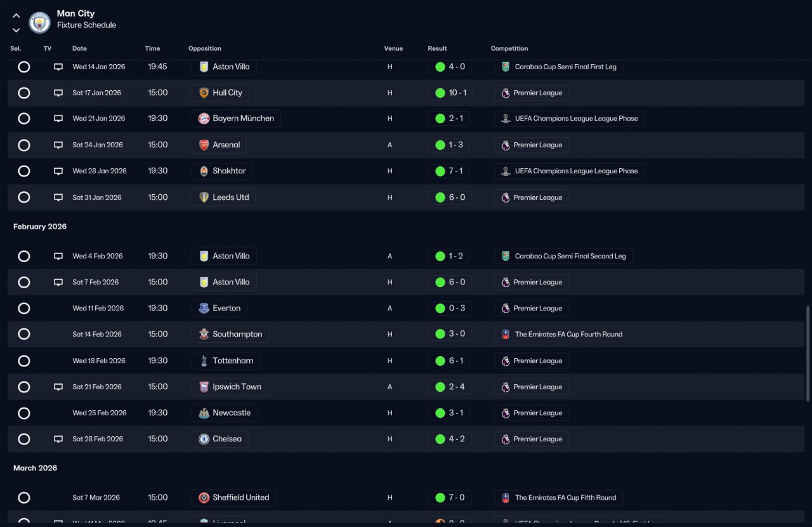
Task: Select the Sheffield United fixture radio
Action: 24,497
